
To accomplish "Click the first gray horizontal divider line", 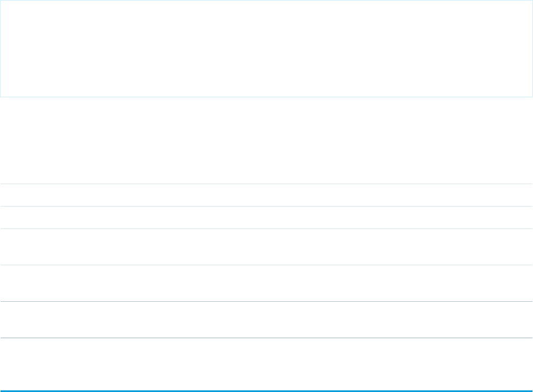I will click(266, 184).
